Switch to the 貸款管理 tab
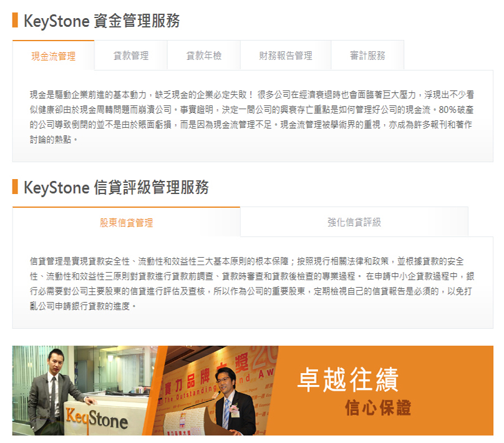The height and width of the screenshot is (443, 504). click(131, 56)
